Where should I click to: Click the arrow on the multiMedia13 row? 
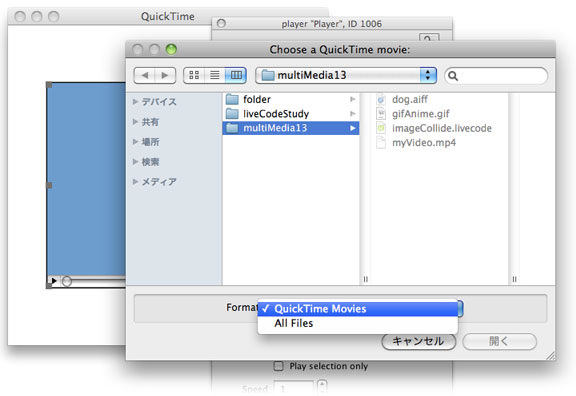point(352,128)
